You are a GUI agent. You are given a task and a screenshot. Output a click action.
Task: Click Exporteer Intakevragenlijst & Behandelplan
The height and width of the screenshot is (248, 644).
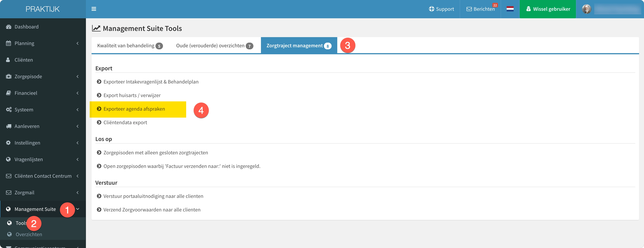[x=151, y=82]
